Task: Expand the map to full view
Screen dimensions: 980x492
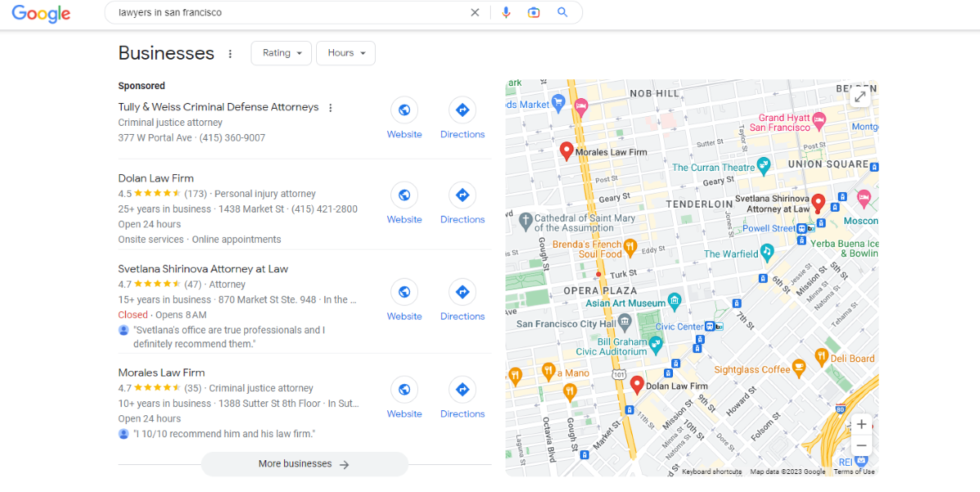Action: pos(860,97)
